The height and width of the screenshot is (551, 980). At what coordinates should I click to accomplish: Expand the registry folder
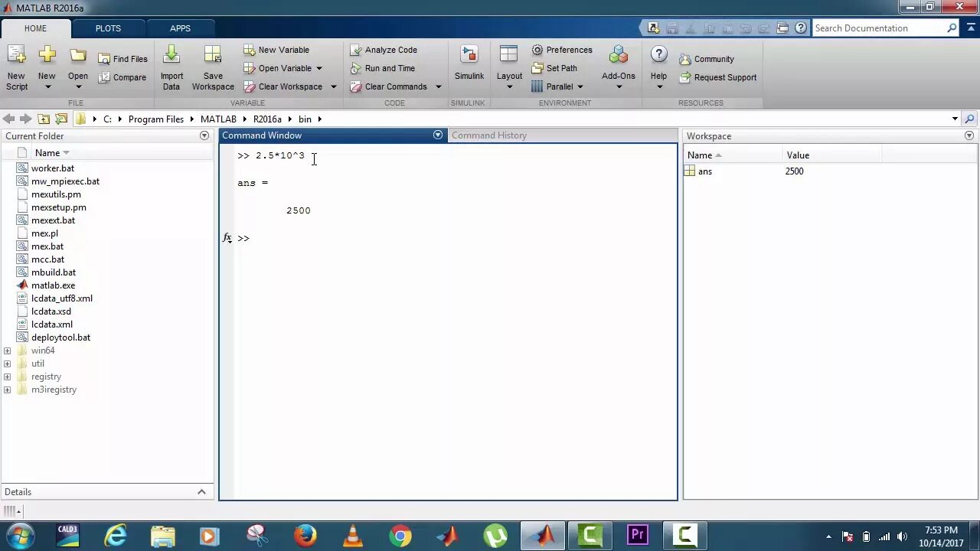click(x=7, y=377)
